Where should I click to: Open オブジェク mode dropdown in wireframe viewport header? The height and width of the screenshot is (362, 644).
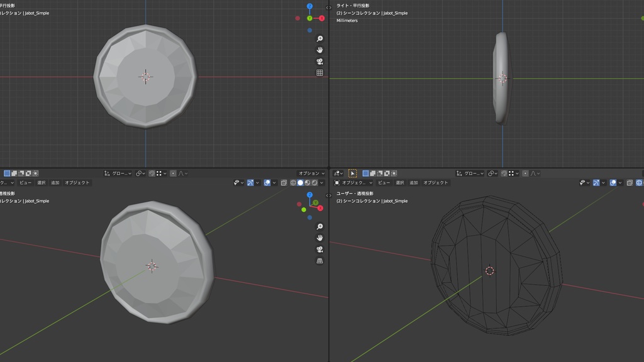[353, 183]
